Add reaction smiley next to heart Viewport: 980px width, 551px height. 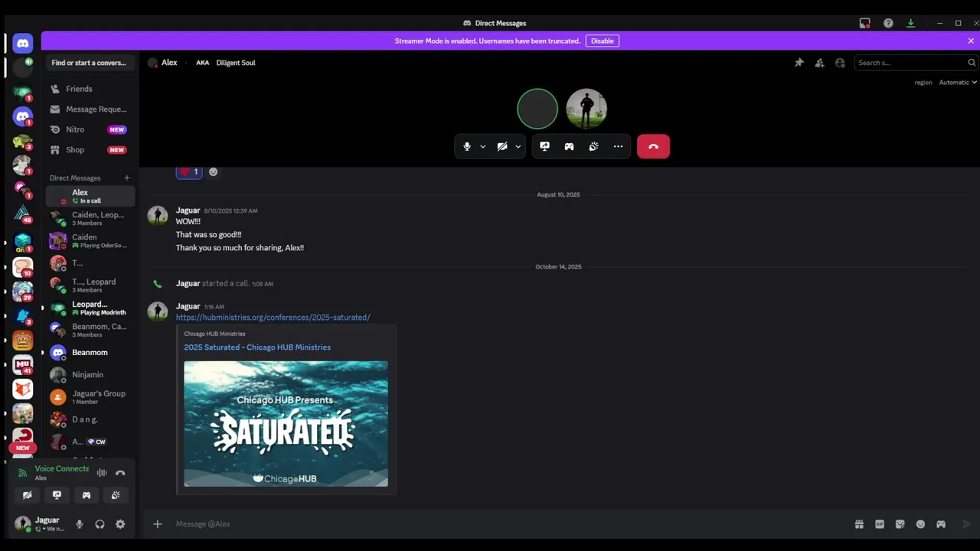214,171
